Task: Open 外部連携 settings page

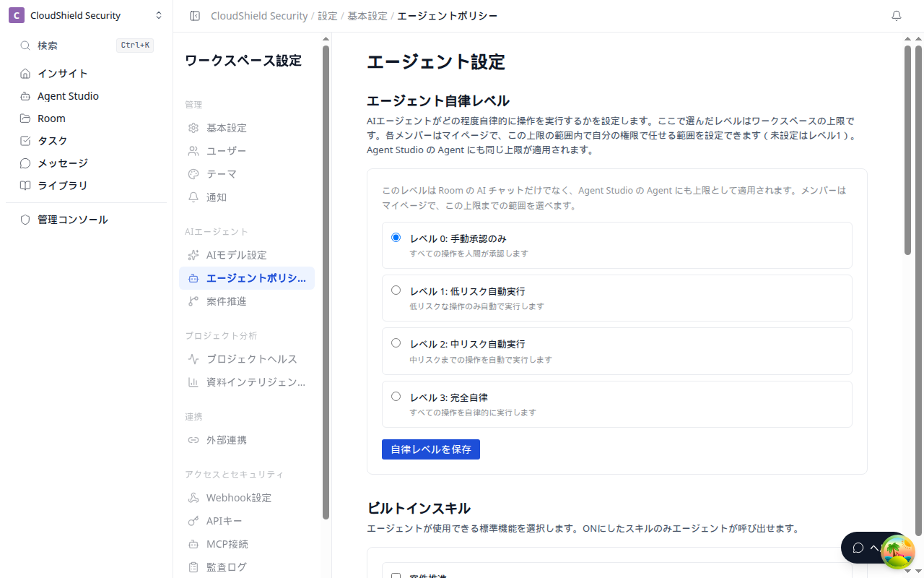Action: tap(247, 440)
